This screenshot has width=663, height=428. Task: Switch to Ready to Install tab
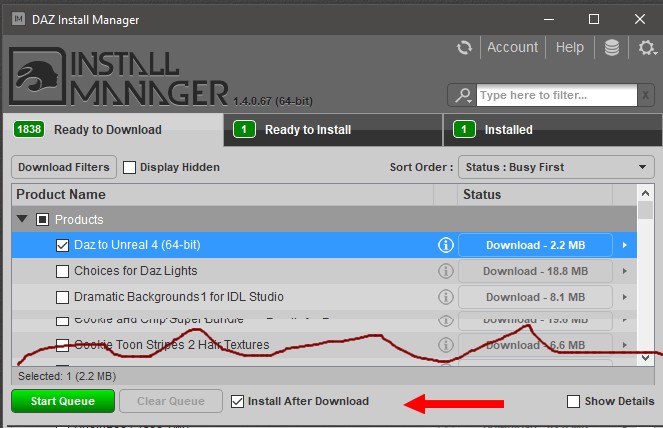(x=333, y=130)
